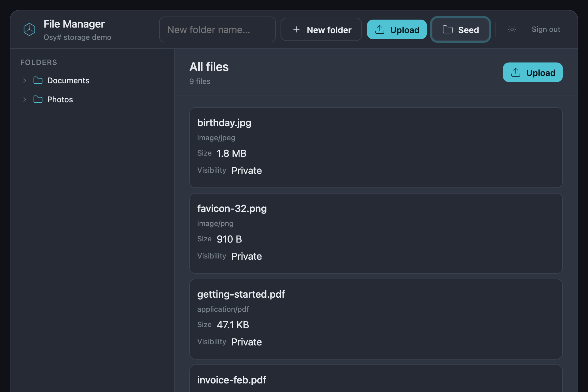Viewport: 588px width, 392px height.
Task: Click the File Manager title text
Action: [x=74, y=24]
